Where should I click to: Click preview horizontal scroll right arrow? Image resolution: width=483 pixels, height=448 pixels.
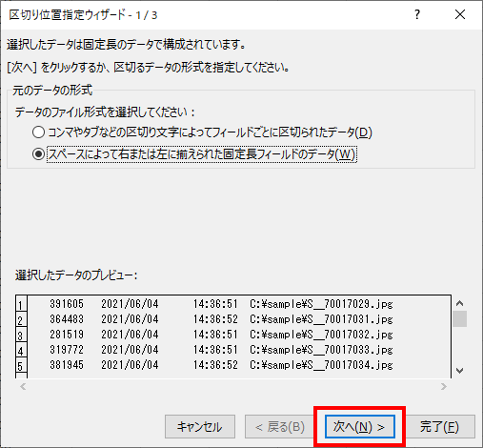point(444,386)
